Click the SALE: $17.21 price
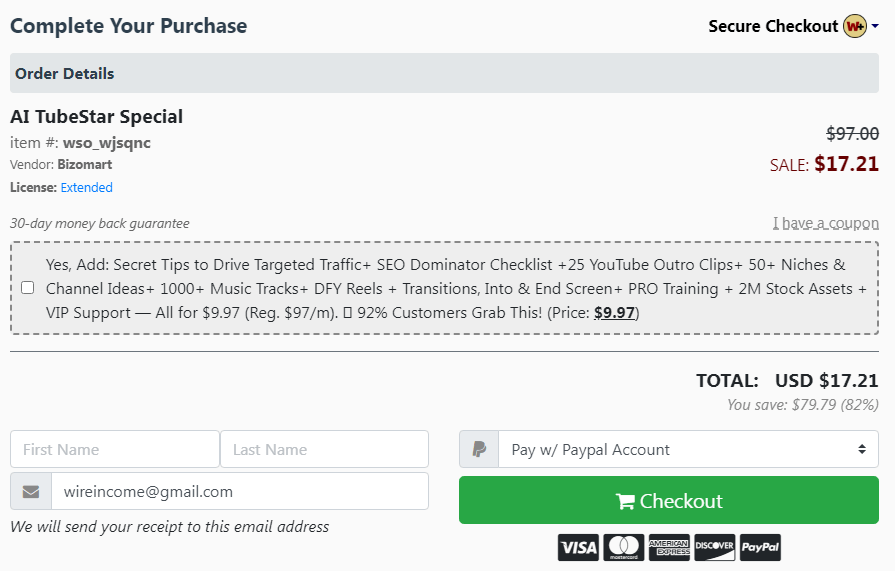Viewport: 895px width, 571px height. click(x=824, y=164)
